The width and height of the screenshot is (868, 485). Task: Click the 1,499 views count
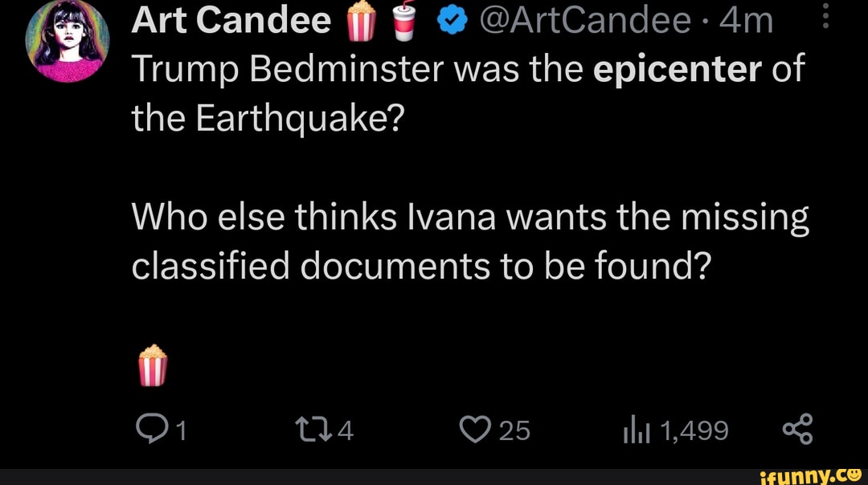click(694, 431)
